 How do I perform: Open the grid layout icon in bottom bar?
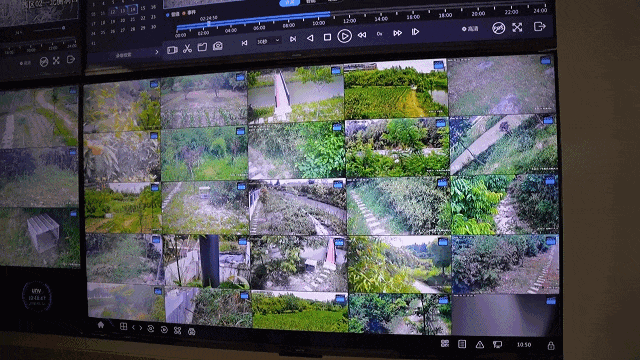[x=123, y=327]
